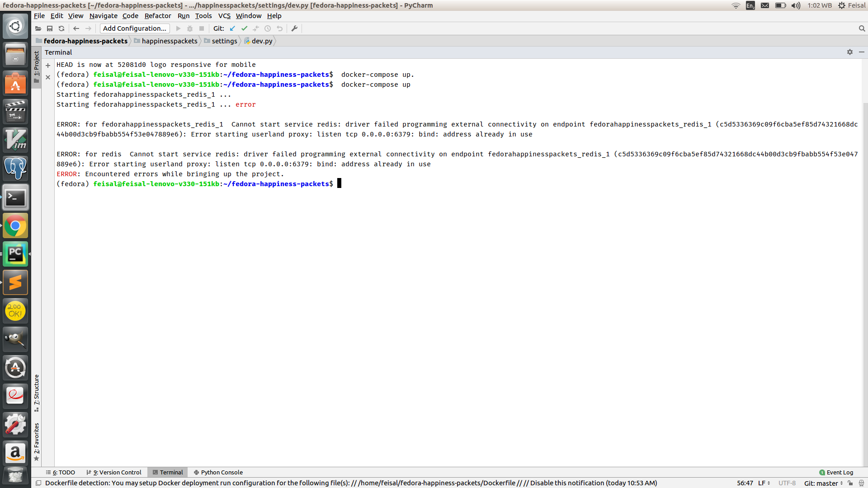This screenshot has width=868, height=488.
Task: Hide the Terminal panel with the dash
Action: 862,52
